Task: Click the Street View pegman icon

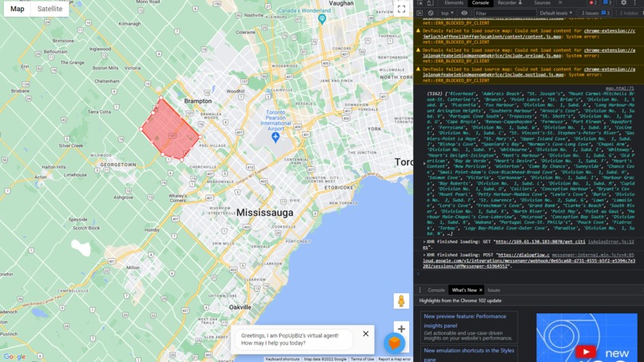Action: coord(401,301)
